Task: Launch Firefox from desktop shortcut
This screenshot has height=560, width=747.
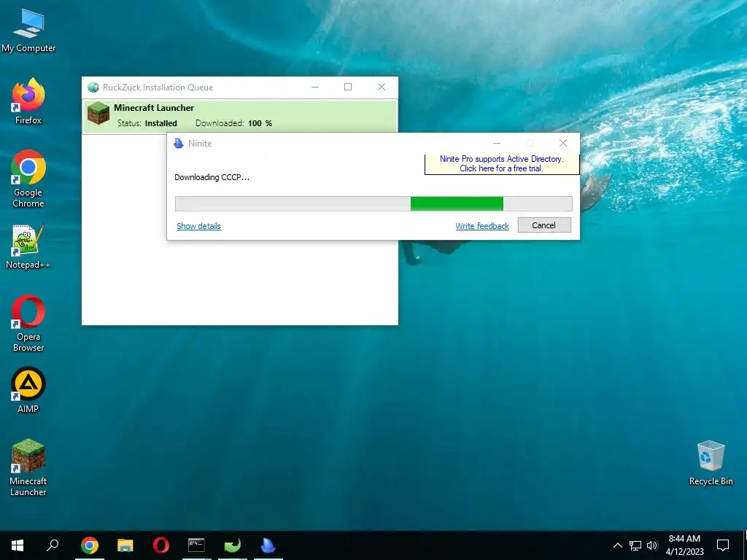Action: click(x=28, y=101)
